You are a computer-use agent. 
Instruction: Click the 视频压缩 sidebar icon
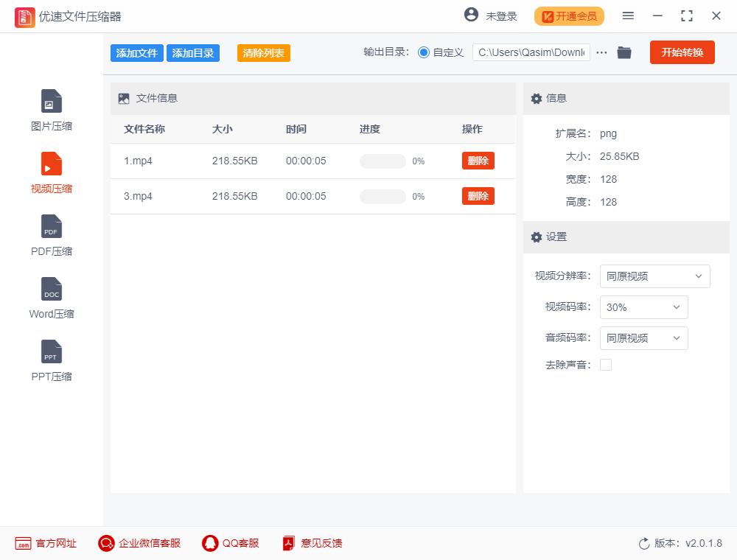tap(51, 172)
